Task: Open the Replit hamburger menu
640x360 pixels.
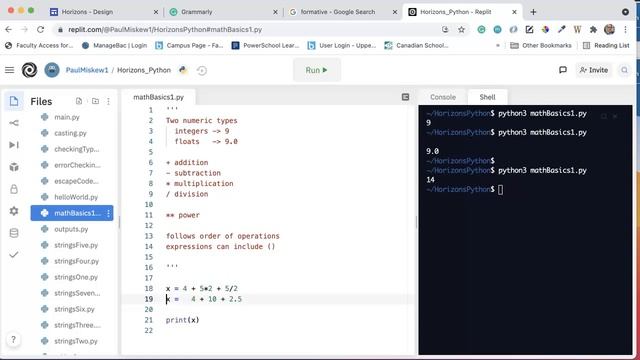Action: [9, 70]
